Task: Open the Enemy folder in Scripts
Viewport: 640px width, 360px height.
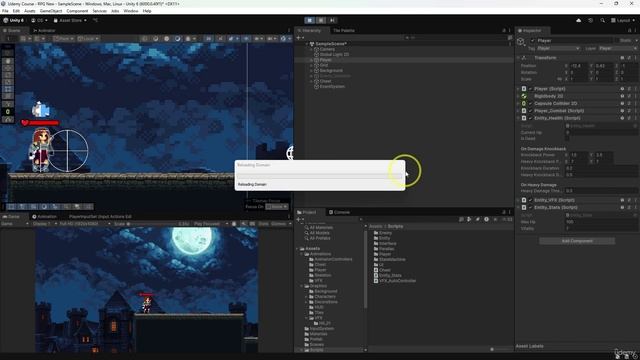Action: point(382,233)
